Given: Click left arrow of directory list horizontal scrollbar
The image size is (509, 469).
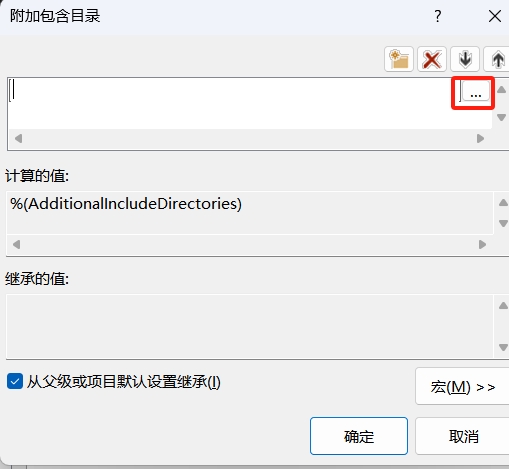Looking at the screenshot, I should (18, 138).
